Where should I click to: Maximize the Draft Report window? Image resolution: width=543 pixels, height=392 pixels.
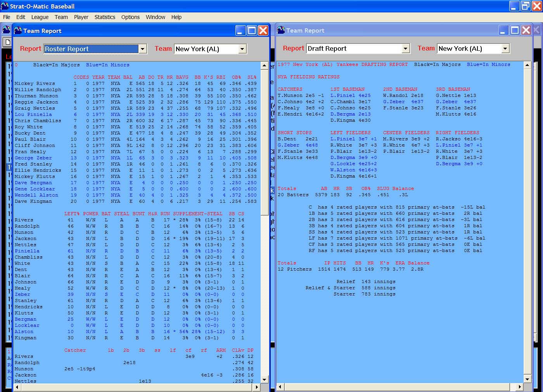(515, 30)
